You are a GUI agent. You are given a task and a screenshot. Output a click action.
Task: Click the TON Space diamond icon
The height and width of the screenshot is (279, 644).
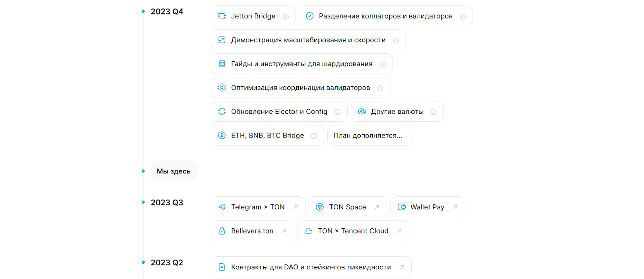(x=320, y=207)
